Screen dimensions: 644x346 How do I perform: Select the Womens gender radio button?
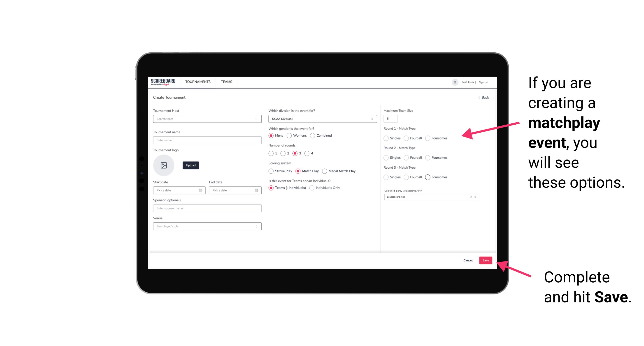[x=288, y=135]
